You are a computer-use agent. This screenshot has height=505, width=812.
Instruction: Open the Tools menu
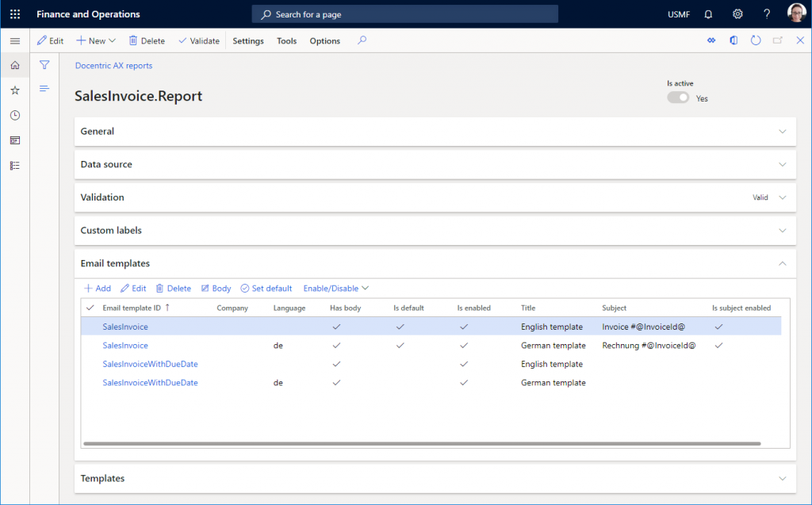(x=286, y=40)
